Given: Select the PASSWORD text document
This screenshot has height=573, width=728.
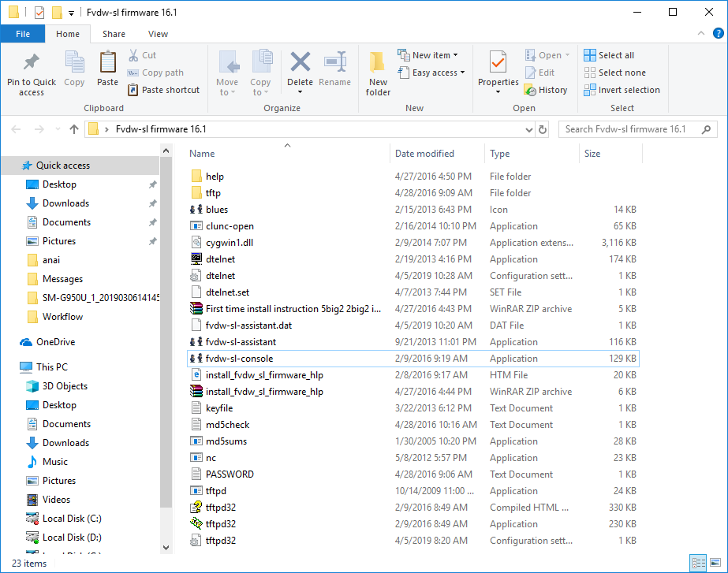Looking at the screenshot, I should 413,474.
